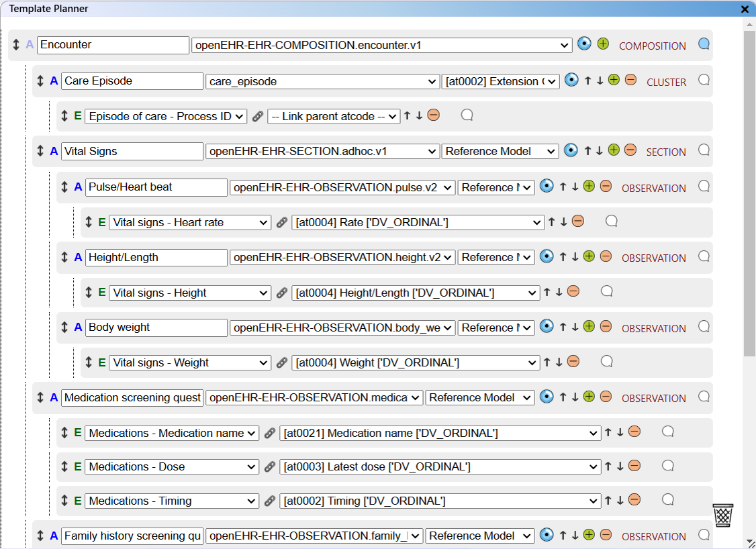This screenshot has width=756, height=549.
Task: Click green plus icon on Encounter row
Action: 603,44
